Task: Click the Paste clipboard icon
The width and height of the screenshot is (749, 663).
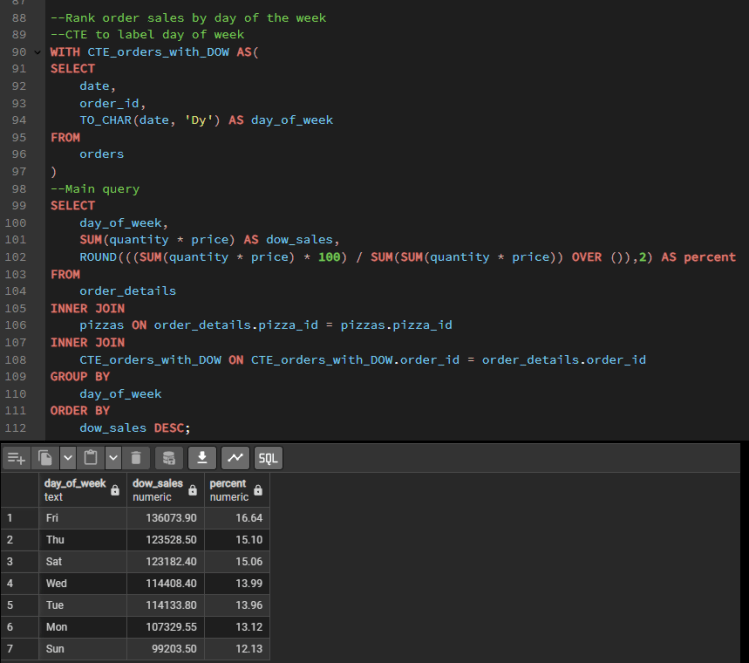Action: [91, 458]
